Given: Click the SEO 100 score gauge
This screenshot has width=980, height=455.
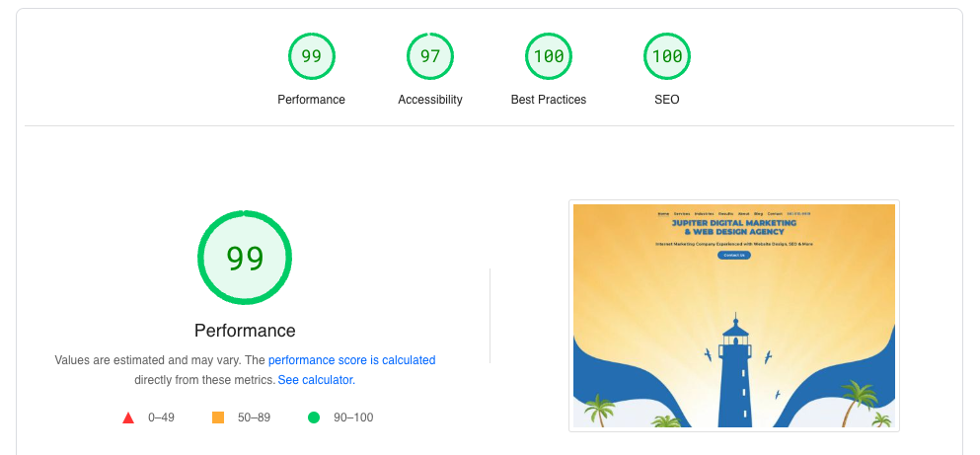Looking at the screenshot, I should [x=667, y=56].
